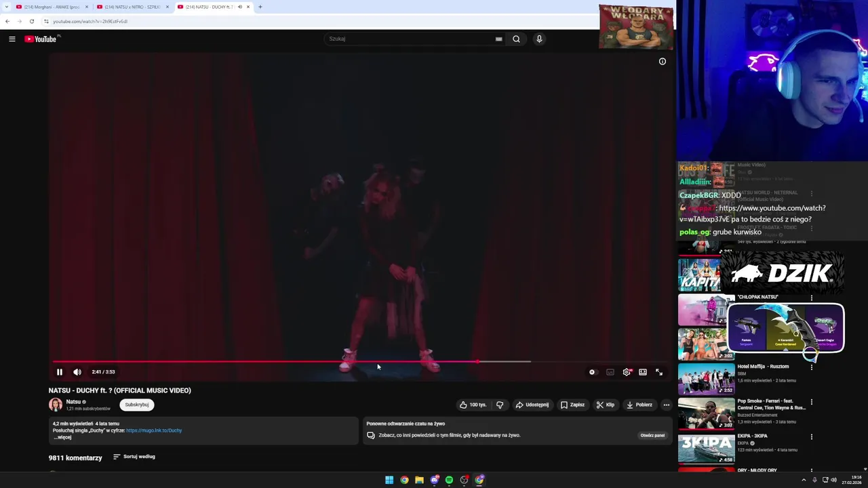Reload the page

click(31, 21)
